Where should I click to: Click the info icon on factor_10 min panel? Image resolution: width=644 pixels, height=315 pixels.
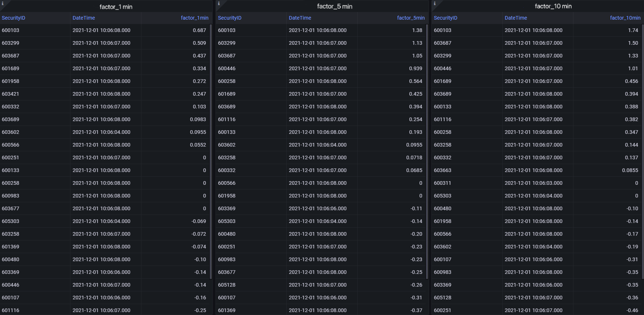click(x=434, y=3)
